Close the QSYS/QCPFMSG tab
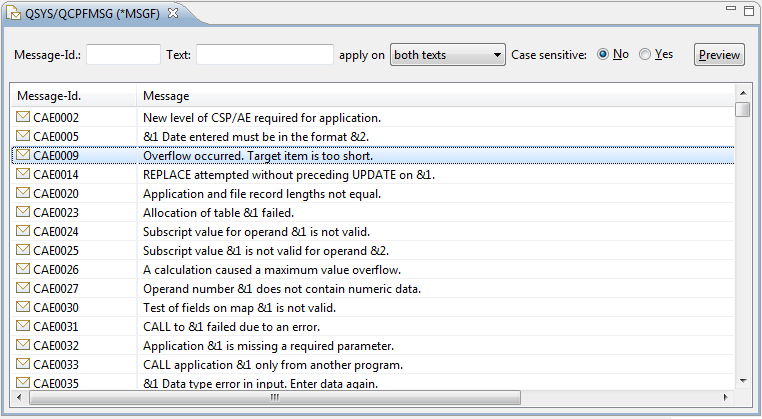 173,13
